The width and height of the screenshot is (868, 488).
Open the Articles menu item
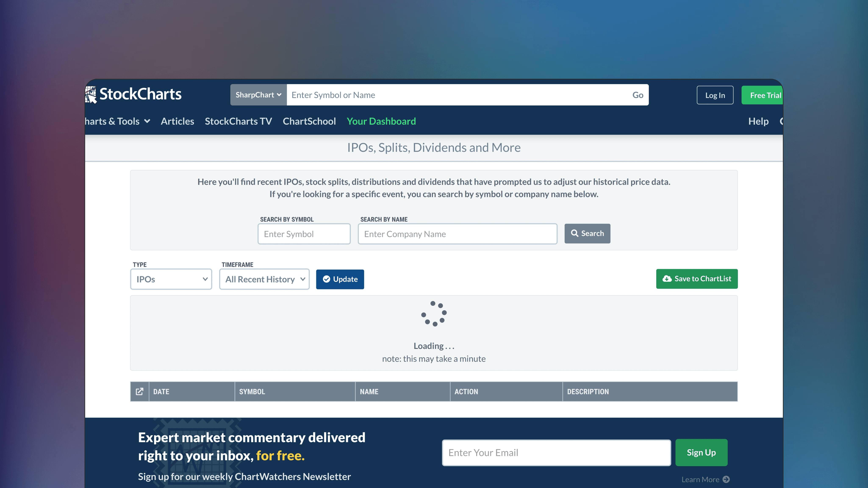click(177, 121)
